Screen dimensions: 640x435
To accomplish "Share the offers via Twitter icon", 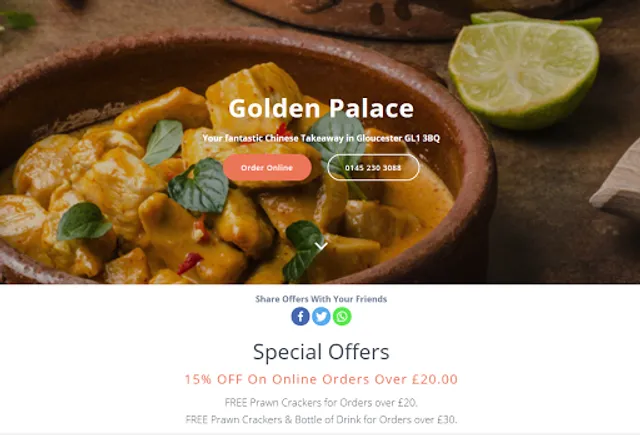I will pyautogui.click(x=321, y=316).
